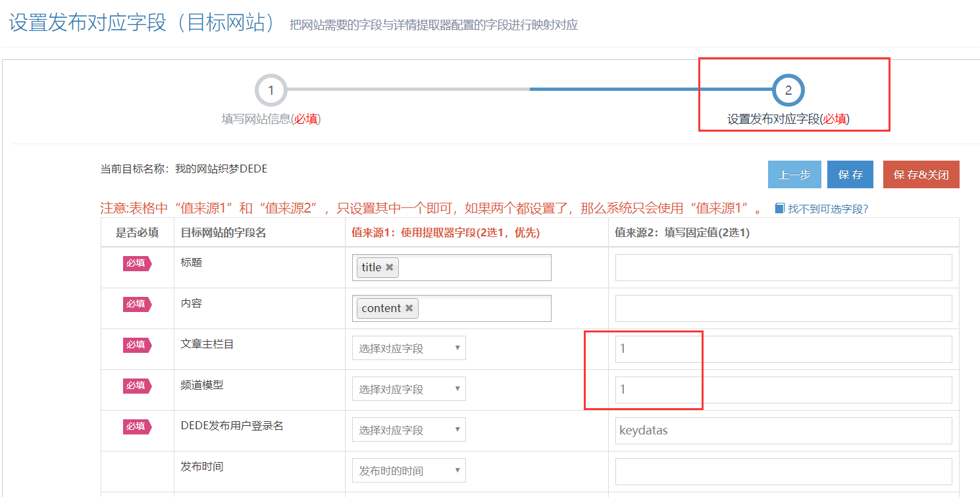Click the 必填 badge in the 标题 row
This screenshot has width=980, height=497.
point(137,263)
